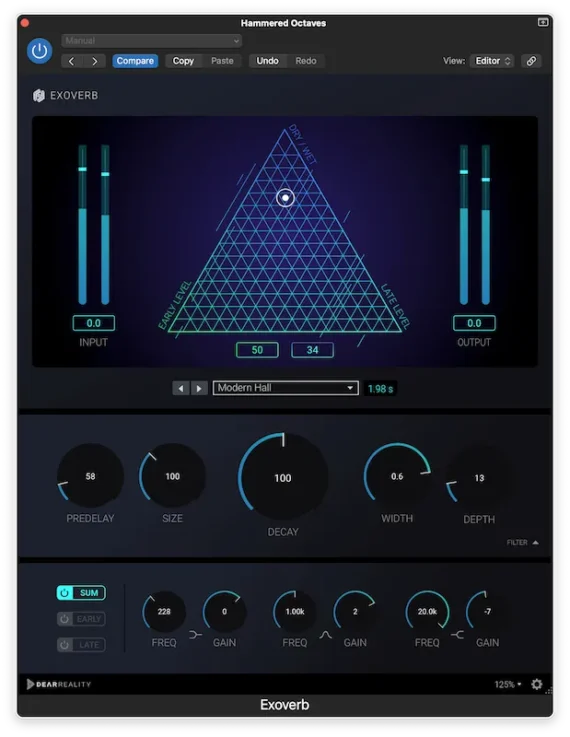Enable the EARLY filter mode button
Viewport: 570px width, 737px height.
(x=81, y=619)
